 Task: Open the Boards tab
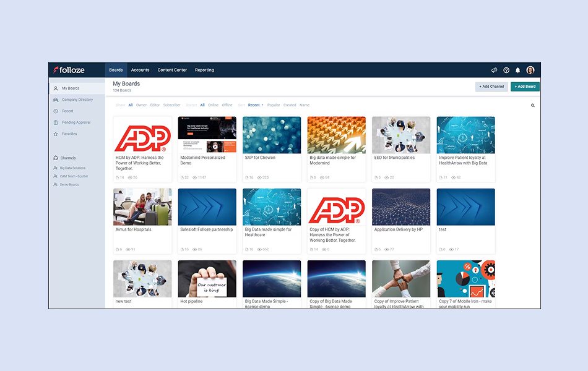click(116, 70)
